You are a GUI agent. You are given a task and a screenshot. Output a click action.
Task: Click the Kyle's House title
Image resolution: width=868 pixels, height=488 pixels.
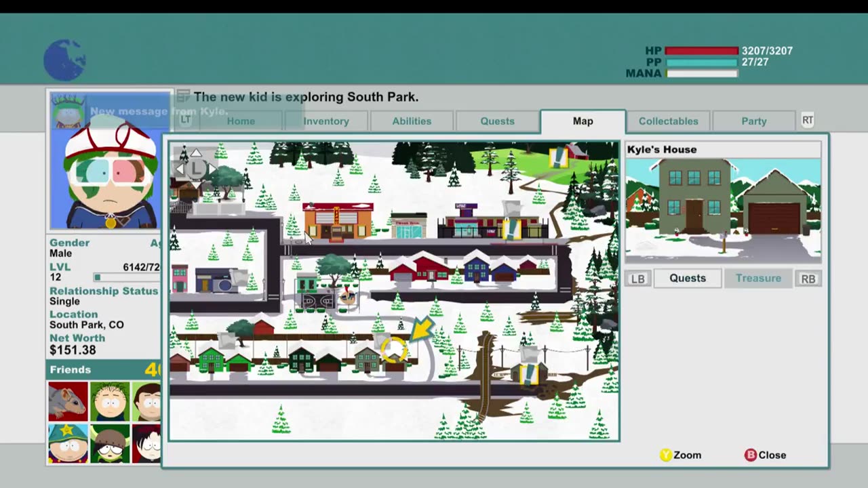click(x=662, y=150)
